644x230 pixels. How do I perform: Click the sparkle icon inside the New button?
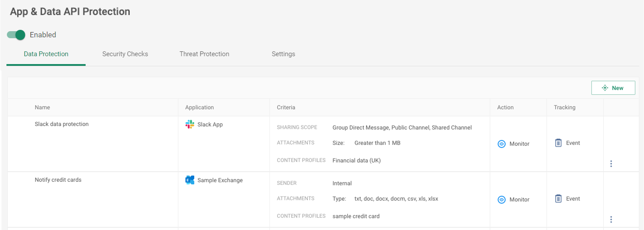[x=605, y=88]
